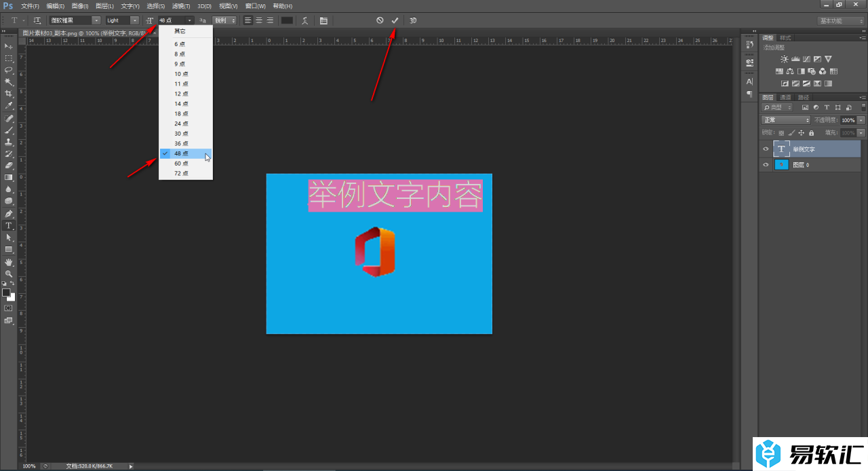Toggle the shape layer filter
Image resolution: width=868 pixels, height=471 pixels.
click(837, 107)
